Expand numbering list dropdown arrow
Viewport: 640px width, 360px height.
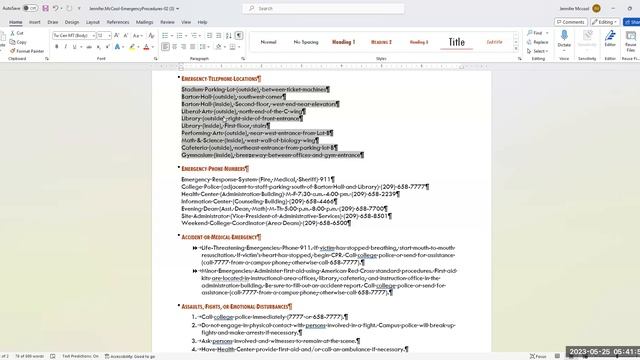(x=186, y=36)
